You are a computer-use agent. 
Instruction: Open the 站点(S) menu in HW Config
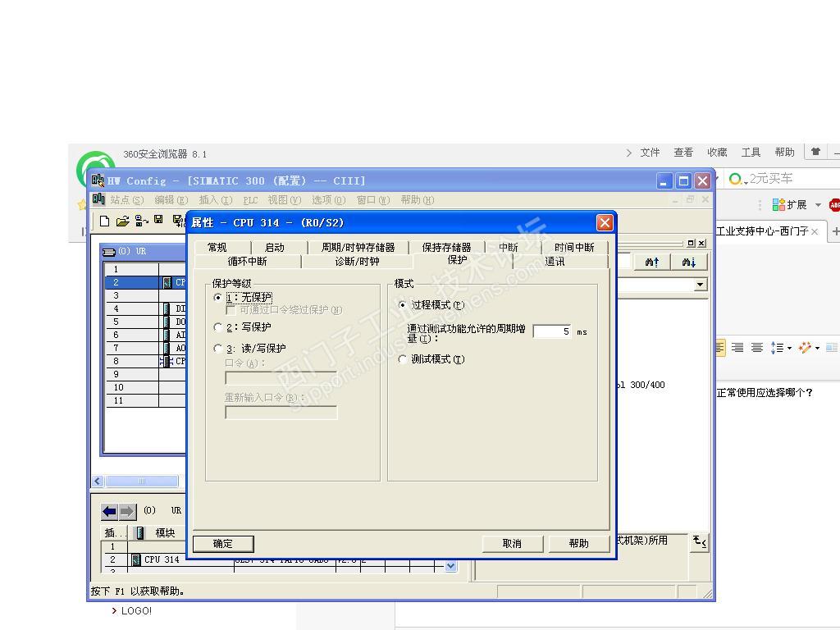(127, 200)
